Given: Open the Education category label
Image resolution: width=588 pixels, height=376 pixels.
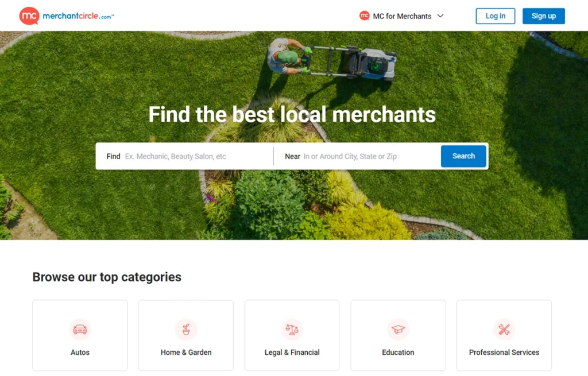Looking at the screenshot, I should point(398,352).
